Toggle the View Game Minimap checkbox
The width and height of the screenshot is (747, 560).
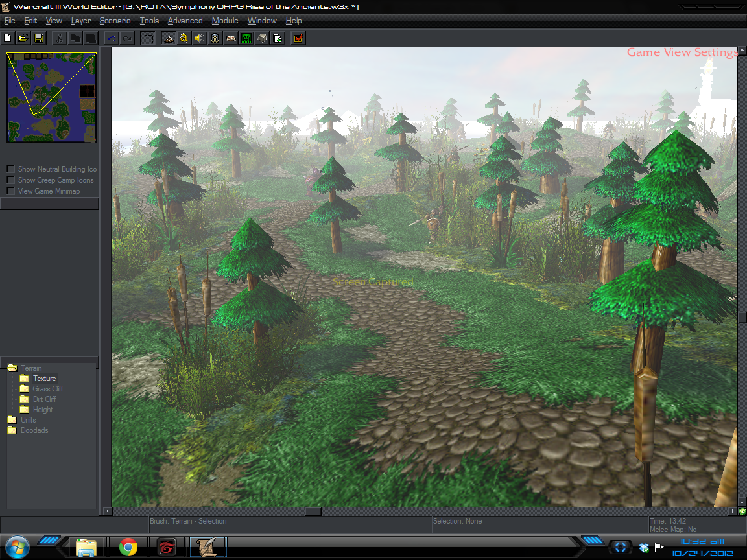(10, 191)
